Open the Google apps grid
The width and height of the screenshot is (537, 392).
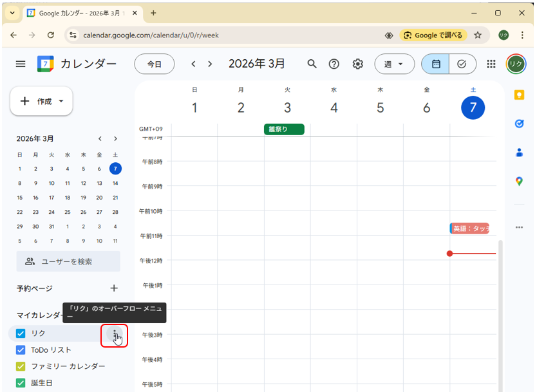tap(491, 64)
